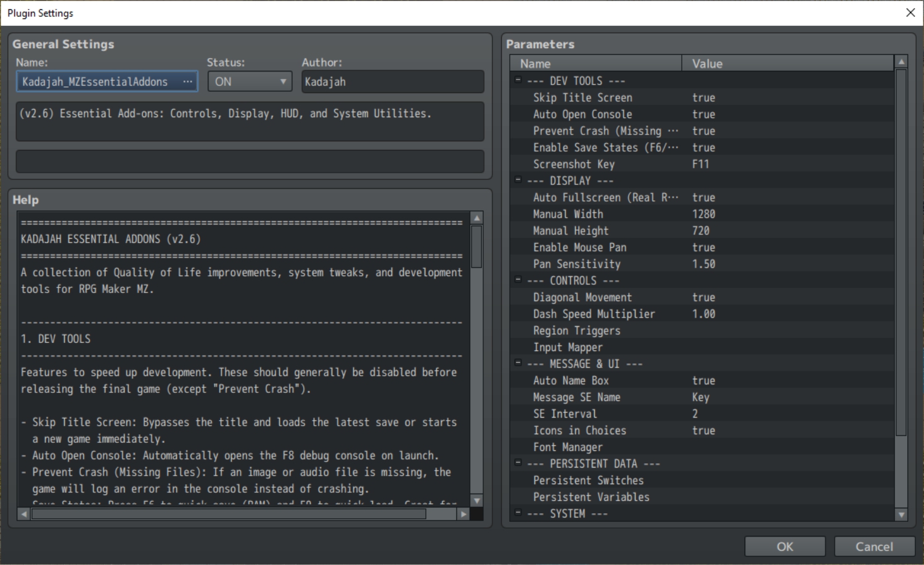Select the Auto Name Box parameter
Viewport: 924px width, 565px height.
pos(702,381)
